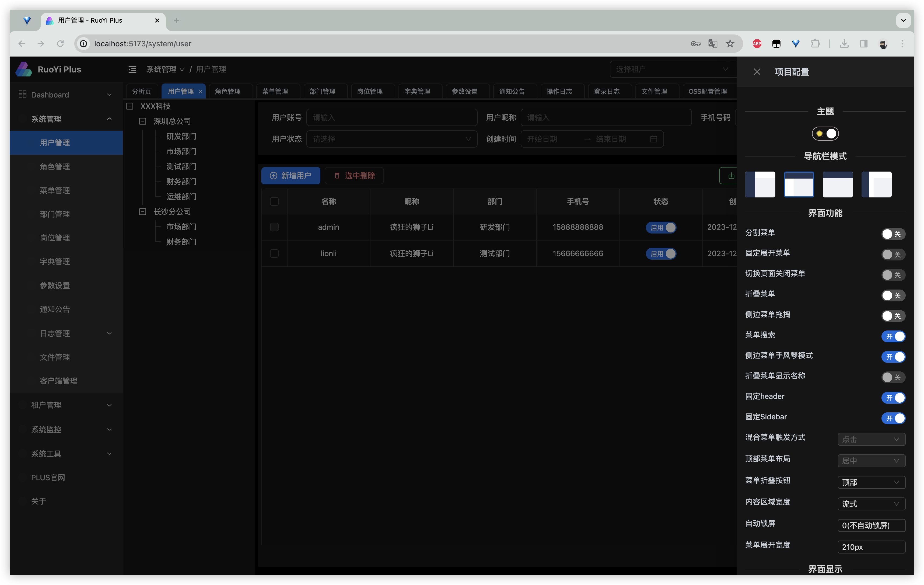924x585 pixels.
Task: Open the 菜单折叠按钮 dropdown showing 顶部
Action: pos(871,482)
